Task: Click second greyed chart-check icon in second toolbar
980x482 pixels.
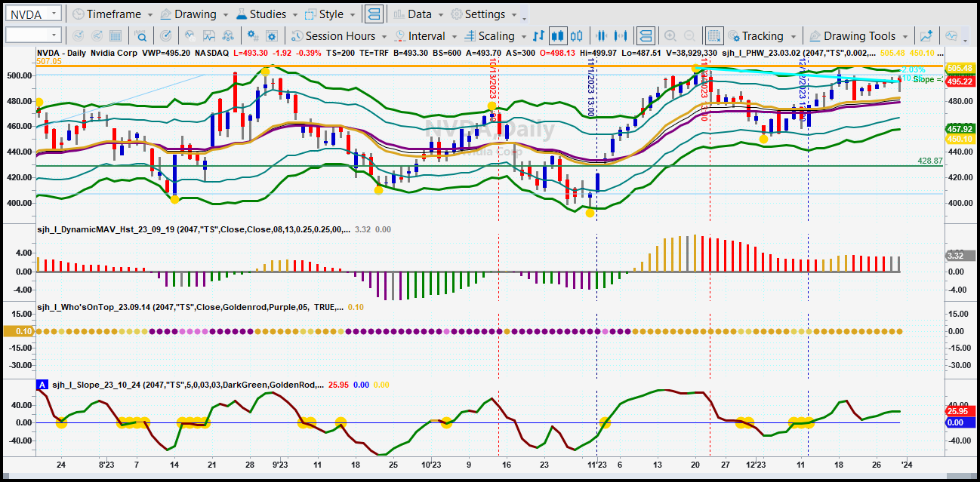Action: point(97,36)
